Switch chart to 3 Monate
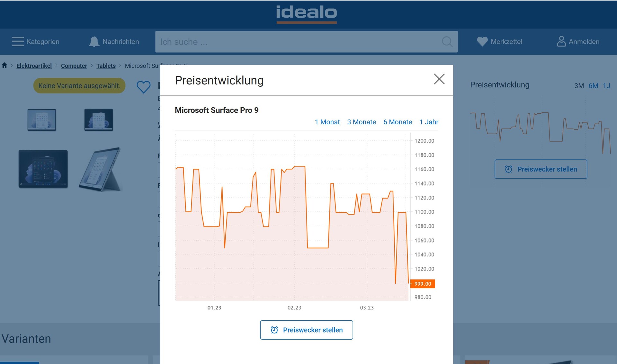This screenshot has width=617, height=364. click(361, 122)
